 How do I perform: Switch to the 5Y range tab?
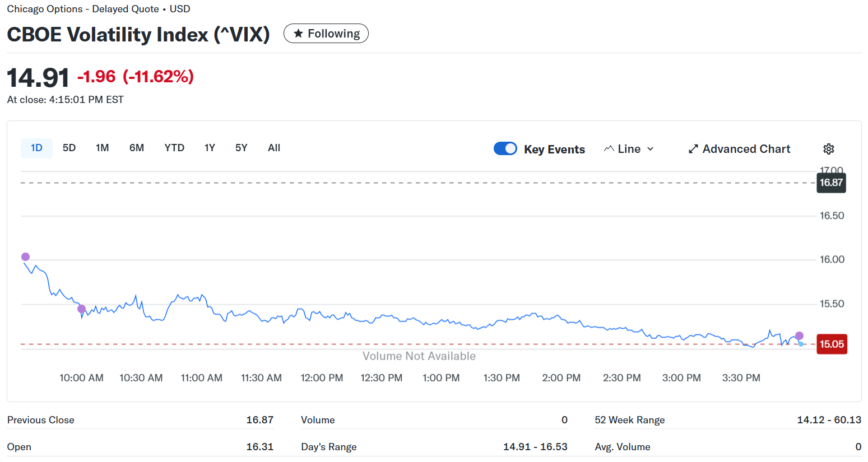(241, 148)
